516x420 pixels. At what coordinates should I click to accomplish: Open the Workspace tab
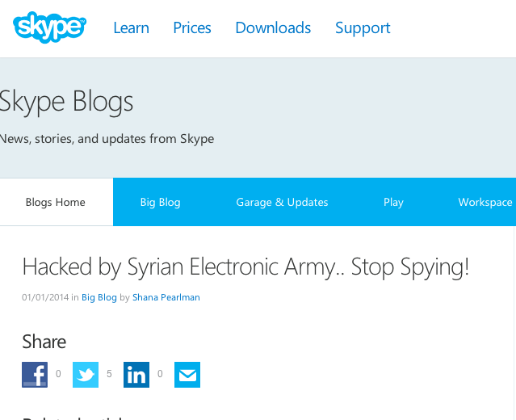(x=485, y=202)
